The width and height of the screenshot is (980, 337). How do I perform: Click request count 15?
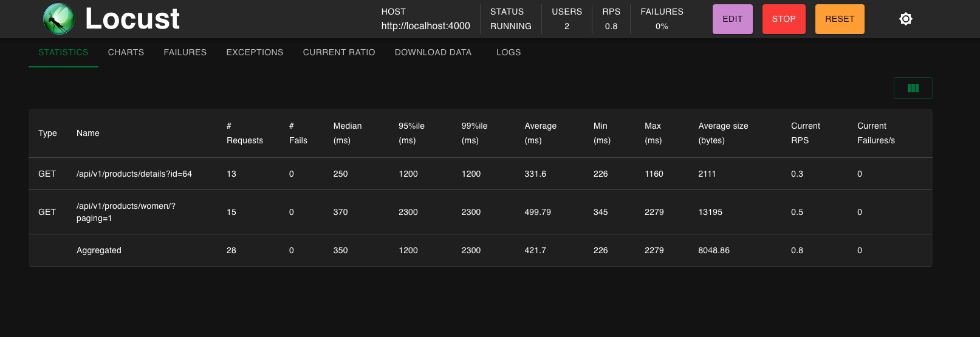click(x=231, y=212)
